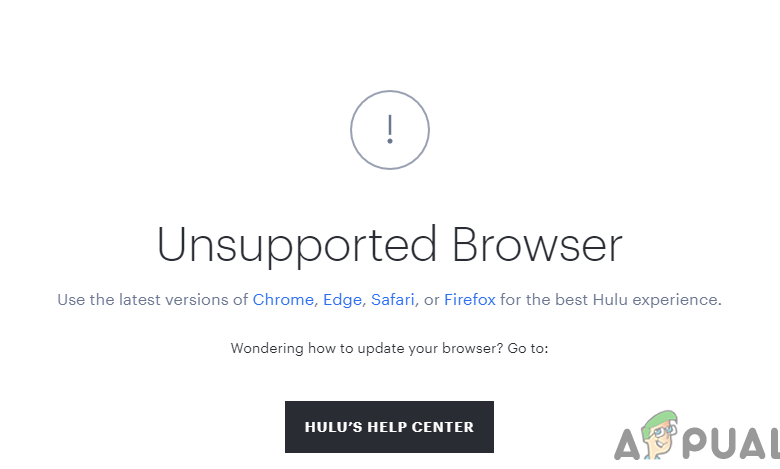Follow the Edge link
The image size is (780, 469).
pyautogui.click(x=342, y=299)
